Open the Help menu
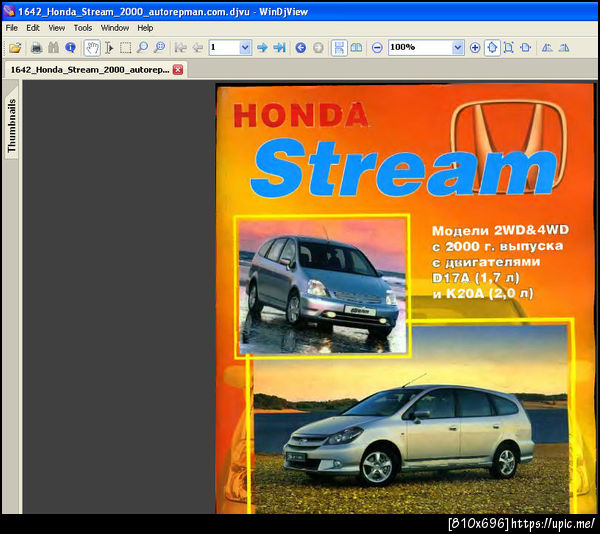The width and height of the screenshot is (600, 534). click(145, 28)
